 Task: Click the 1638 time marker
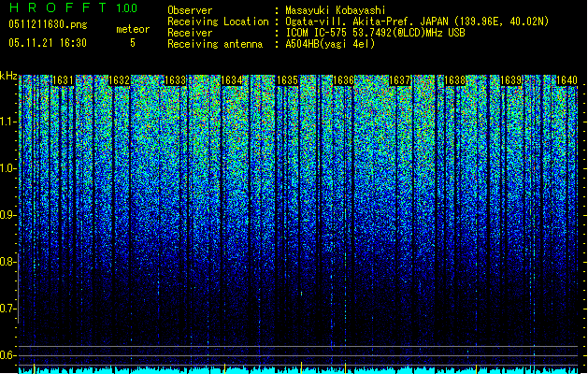455,80
